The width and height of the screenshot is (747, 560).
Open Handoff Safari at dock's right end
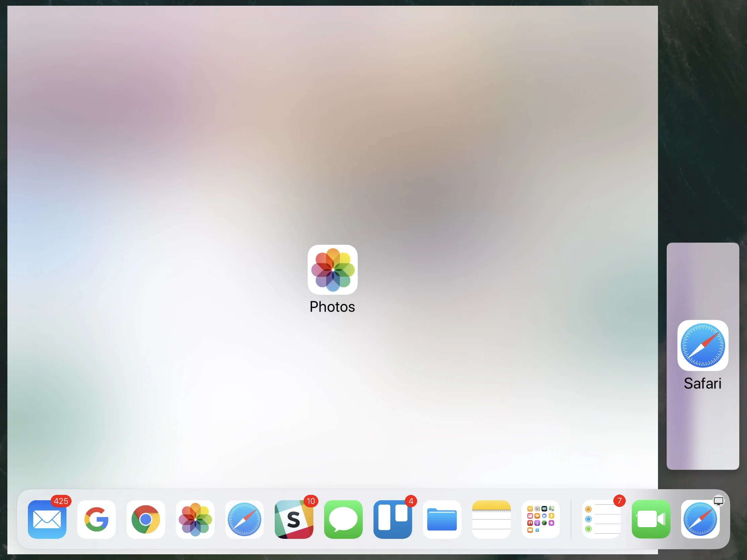click(700, 520)
